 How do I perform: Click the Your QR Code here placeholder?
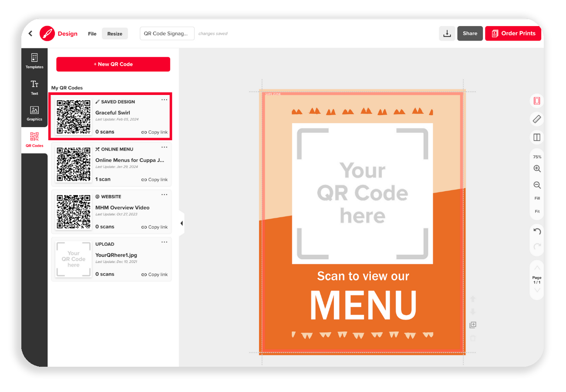coord(362,193)
